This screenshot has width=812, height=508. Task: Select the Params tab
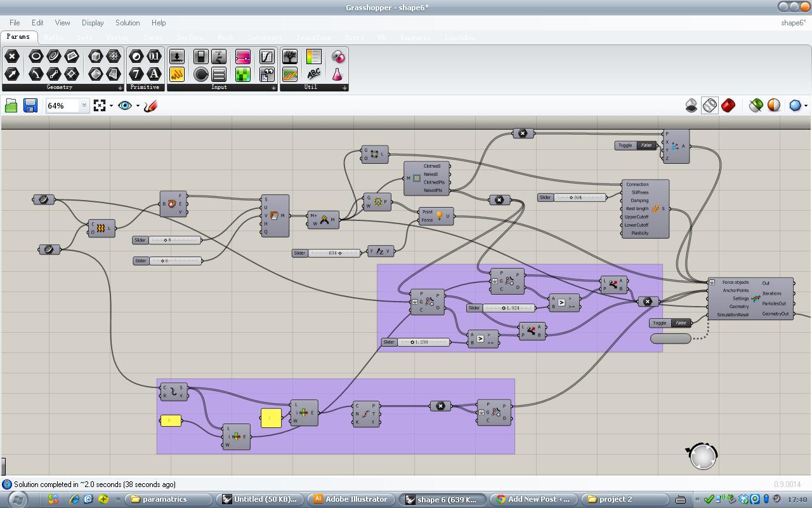(x=18, y=37)
